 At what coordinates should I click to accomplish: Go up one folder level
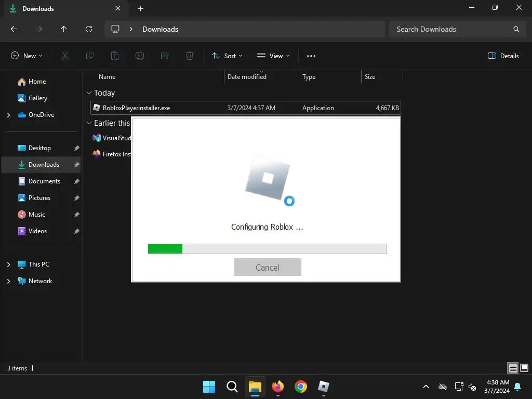(64, 29)
